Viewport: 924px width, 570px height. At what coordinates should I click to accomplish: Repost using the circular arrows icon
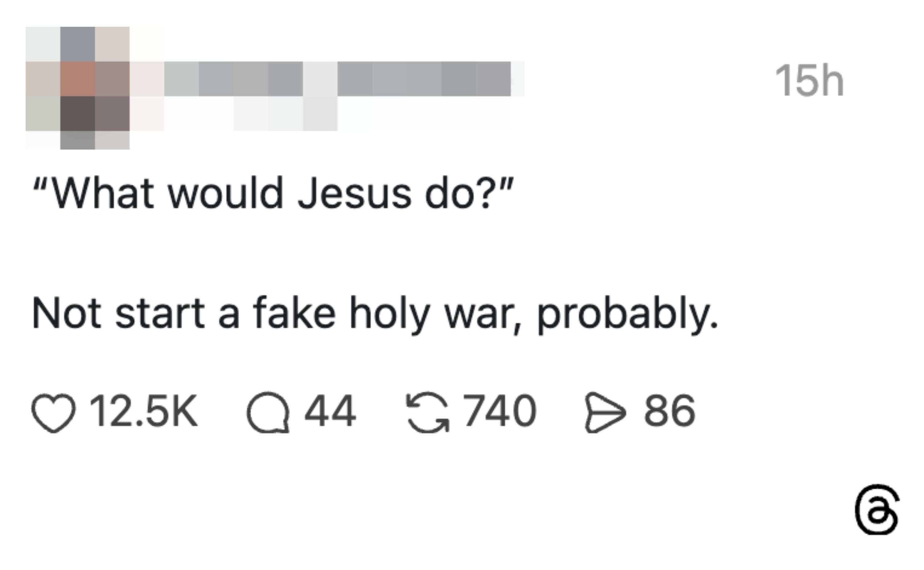428,413
